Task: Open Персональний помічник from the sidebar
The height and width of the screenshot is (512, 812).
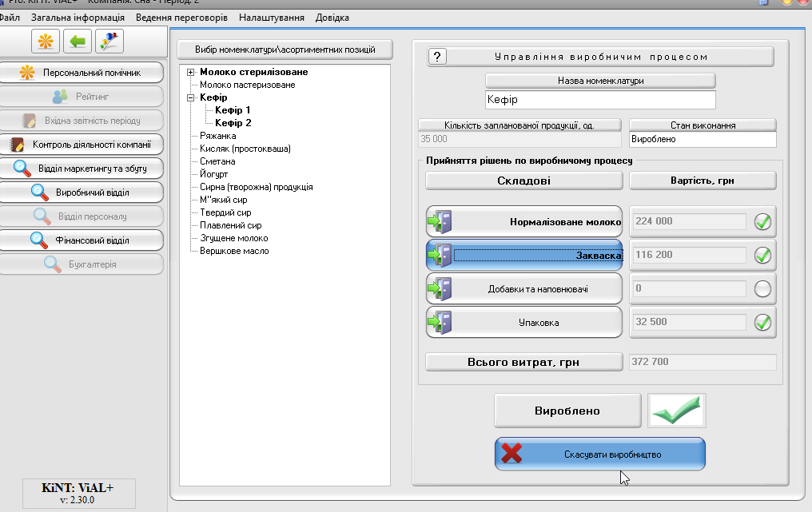Action: click(82, 73)
